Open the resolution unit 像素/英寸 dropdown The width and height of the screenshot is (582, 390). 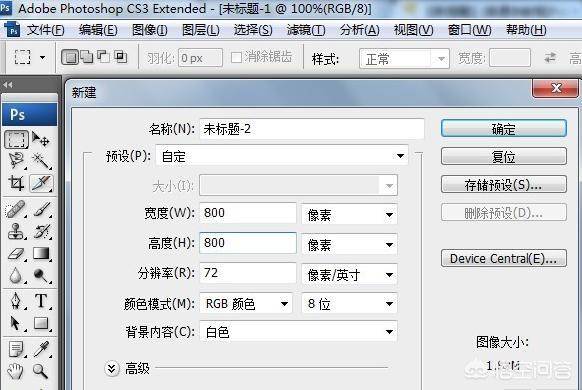(x=349, y=274)
